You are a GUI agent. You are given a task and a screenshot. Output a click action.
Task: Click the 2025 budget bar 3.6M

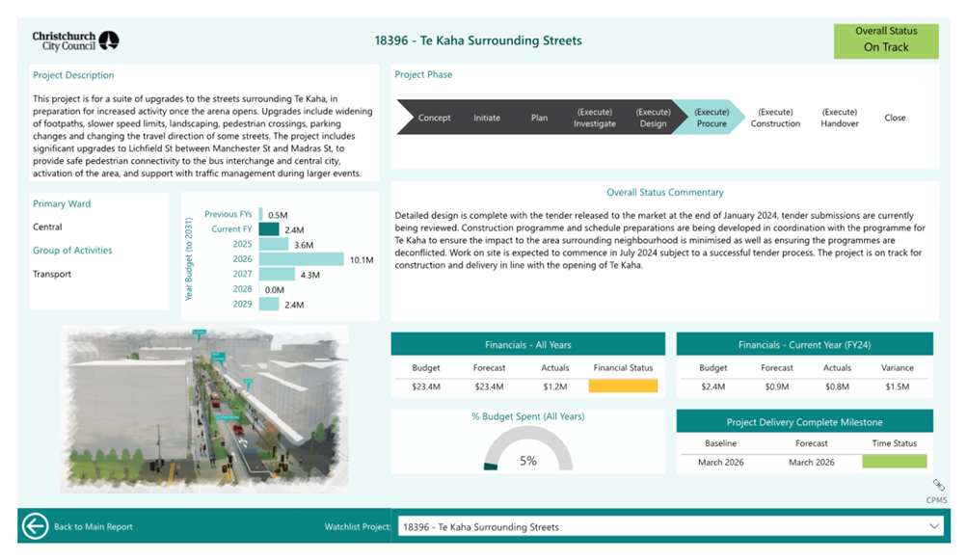pos(274,244)
